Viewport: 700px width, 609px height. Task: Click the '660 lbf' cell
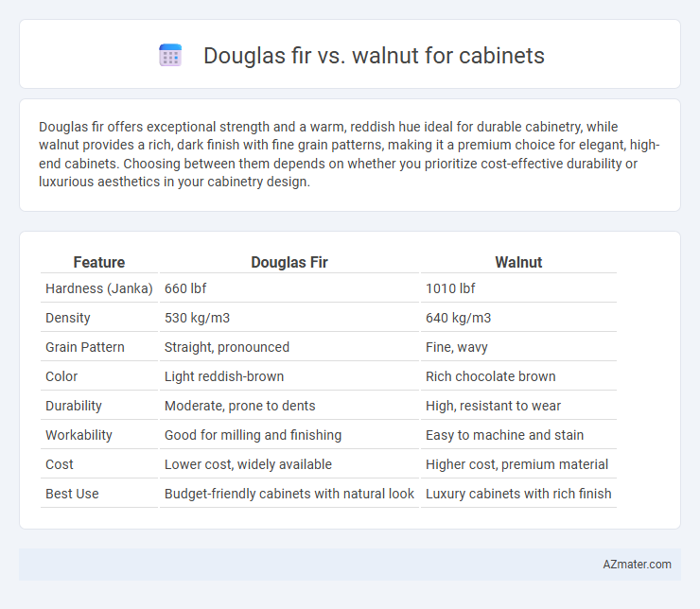[x=289, y=288]
